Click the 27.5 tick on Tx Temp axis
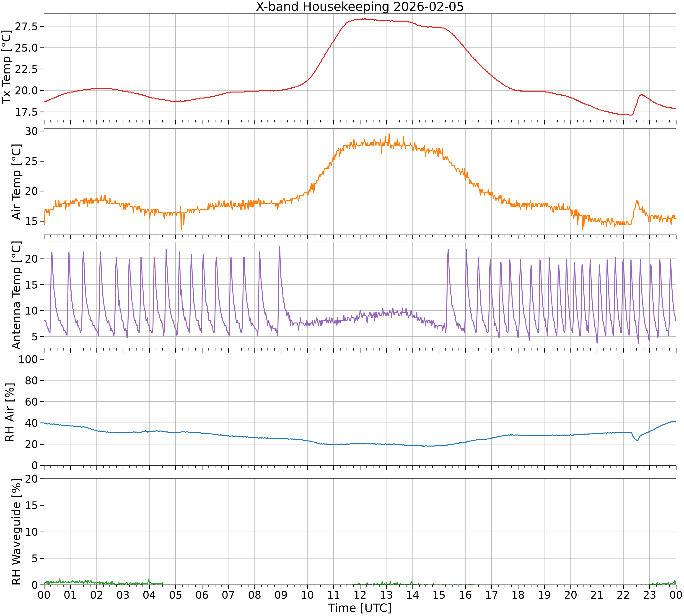The width and height of the screenshot is (684, 616). tap(26, 26)
